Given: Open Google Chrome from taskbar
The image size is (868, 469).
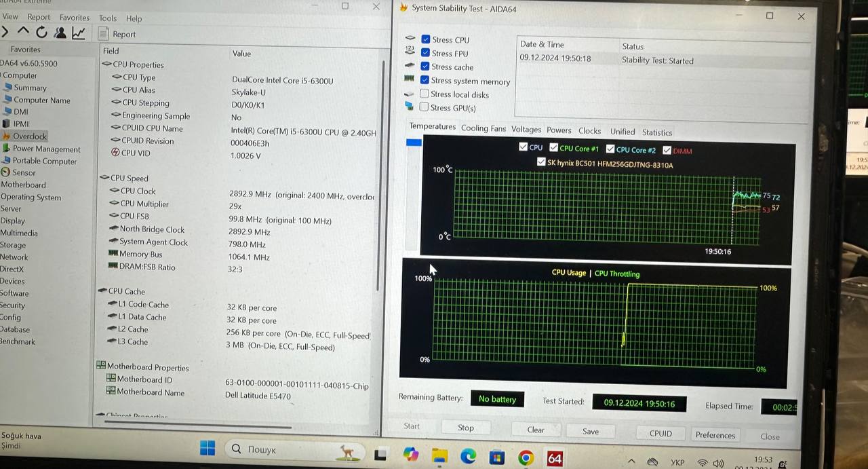Looking at the screenshot, I should [x=526, y=458].
